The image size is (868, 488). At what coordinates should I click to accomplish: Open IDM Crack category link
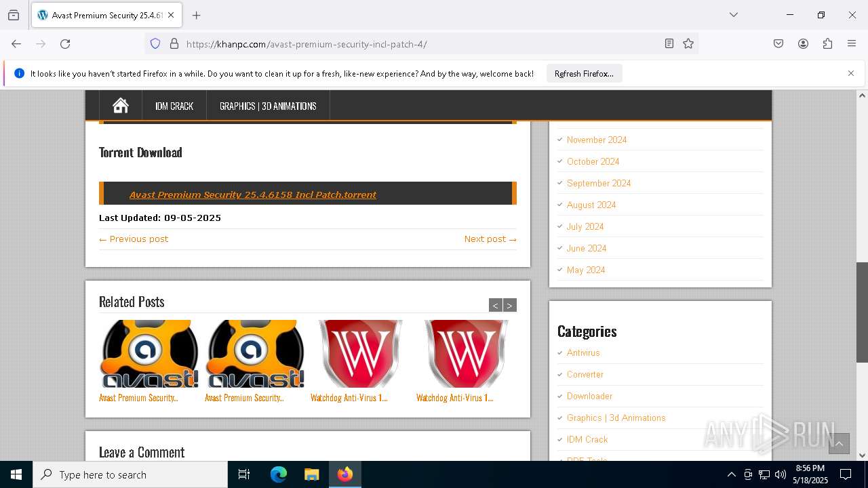[587, 439]
